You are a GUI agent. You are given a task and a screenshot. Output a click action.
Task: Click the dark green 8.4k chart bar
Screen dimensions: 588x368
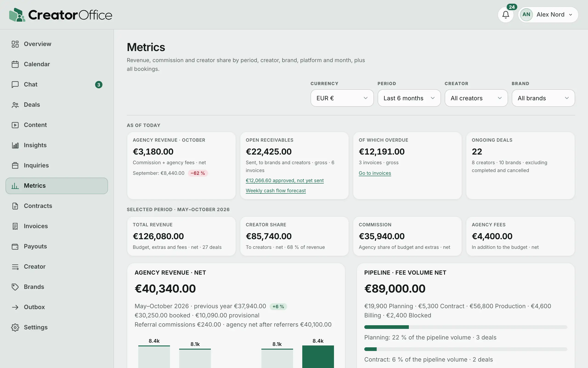point(318,356)
